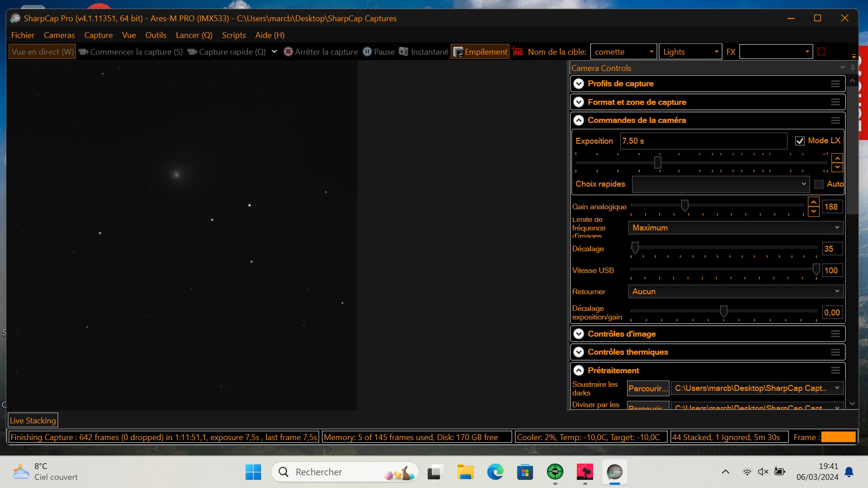The width and height of the screenshot is (868, 488).
Task: Click the red square icon beside FX
Action: pos(821,52)
